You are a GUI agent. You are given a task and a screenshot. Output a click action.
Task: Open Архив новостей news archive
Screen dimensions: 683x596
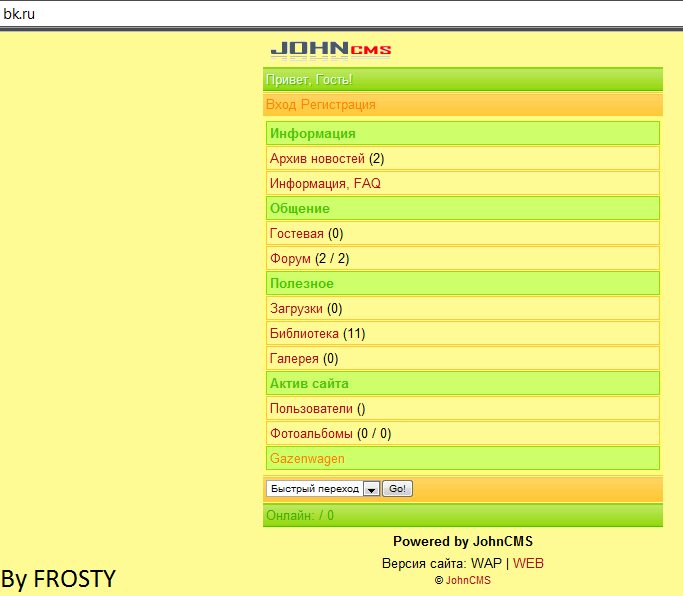pos(317,159)
